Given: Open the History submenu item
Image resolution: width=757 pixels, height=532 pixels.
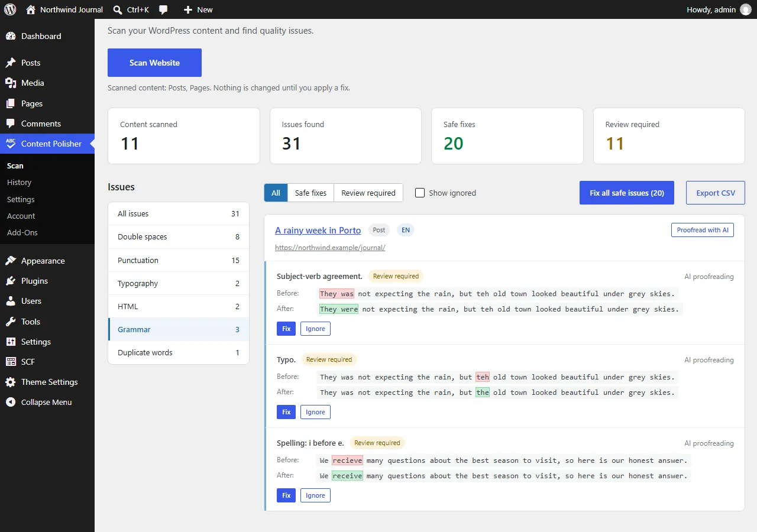Looking at the screenshot, I should pyautogui.click(x=19, y=183).
